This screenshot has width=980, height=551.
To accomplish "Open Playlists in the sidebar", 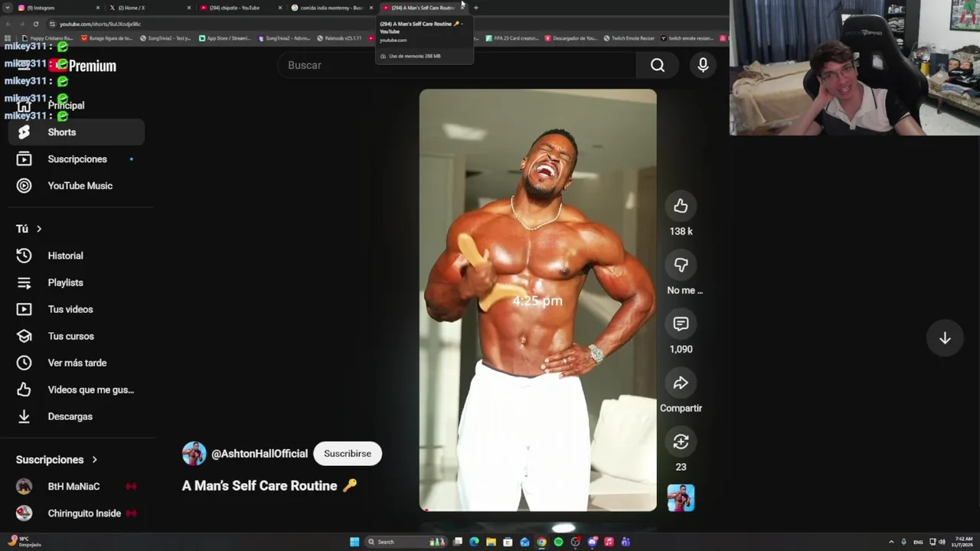I will click(77, 282).
